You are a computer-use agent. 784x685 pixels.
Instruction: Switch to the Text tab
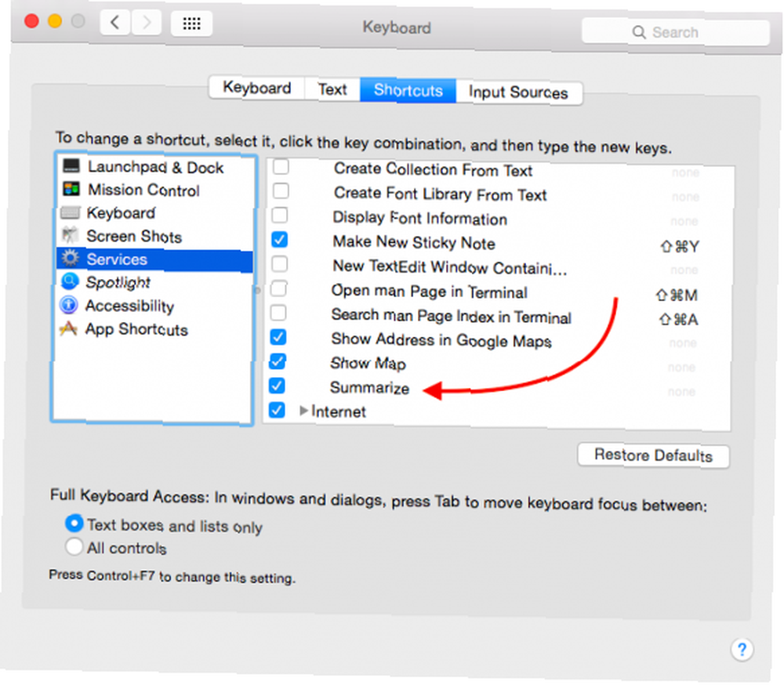point(332,89)
